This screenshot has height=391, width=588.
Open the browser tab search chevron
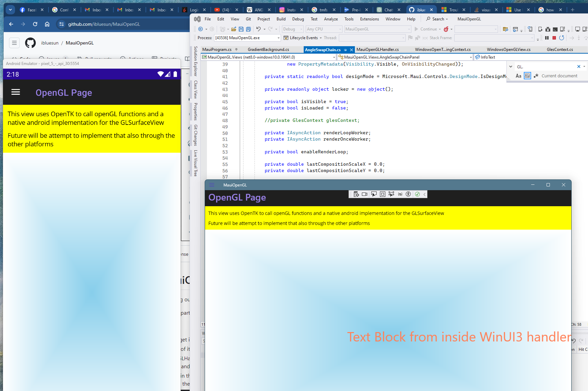(10, 10)
